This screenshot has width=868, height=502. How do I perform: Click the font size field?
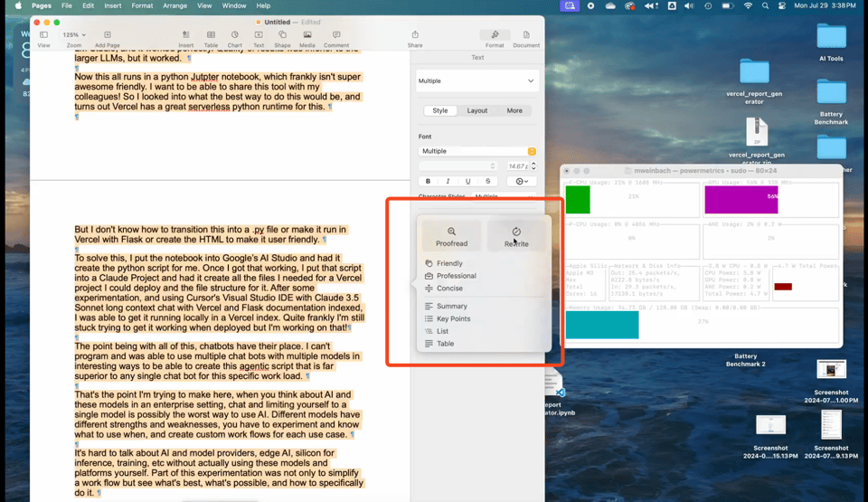[517, 166]
